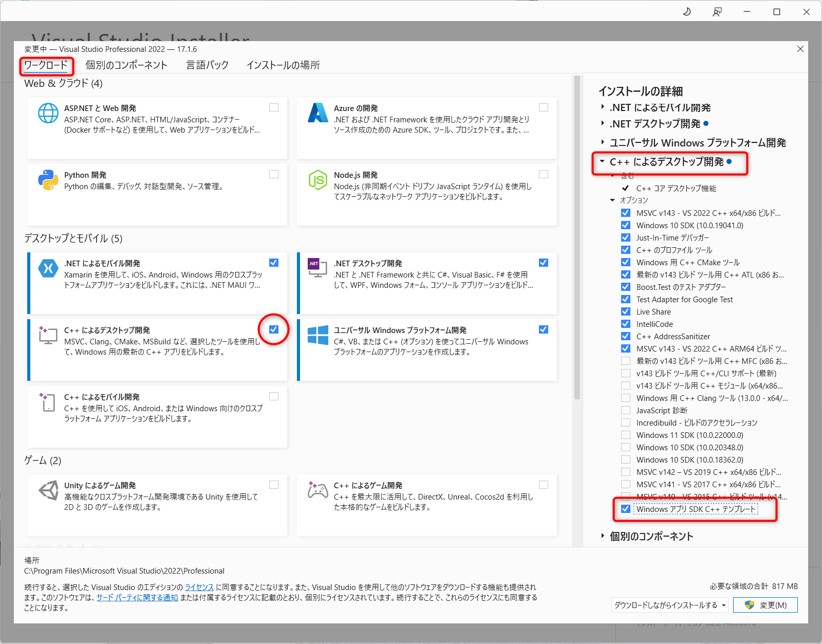The image size is (822, 644).
Task: Enable the Node.js 開発 workload checkbox
Action: point(544,174)
